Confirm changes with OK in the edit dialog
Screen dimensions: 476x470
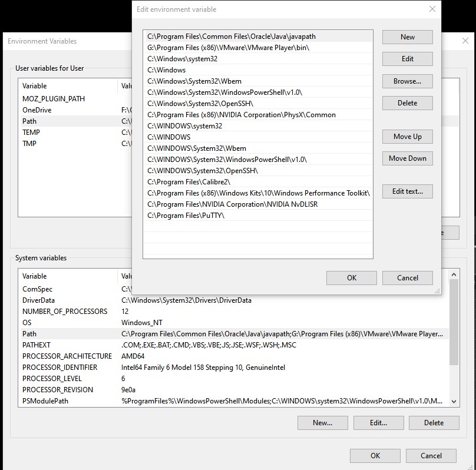click(x=351, y=277)
